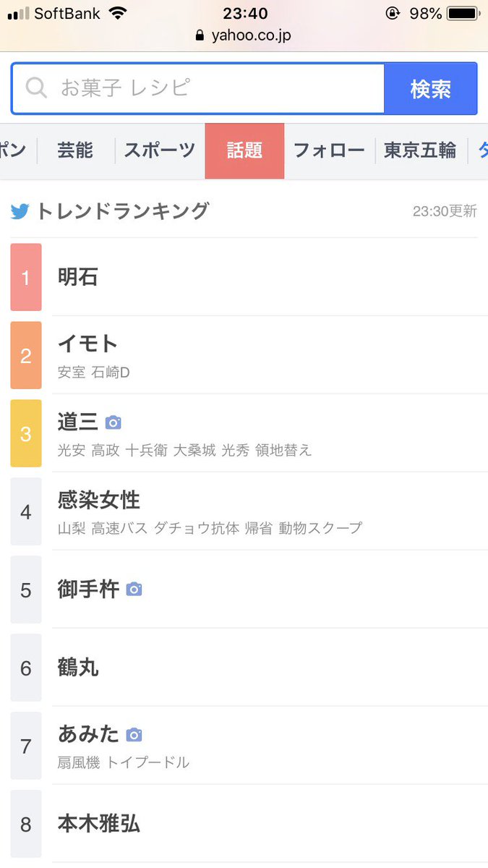Image resolution: width=488 pixels, height=868 pixels.
Task: Select the 話題 tab
Action: point(244,150)
